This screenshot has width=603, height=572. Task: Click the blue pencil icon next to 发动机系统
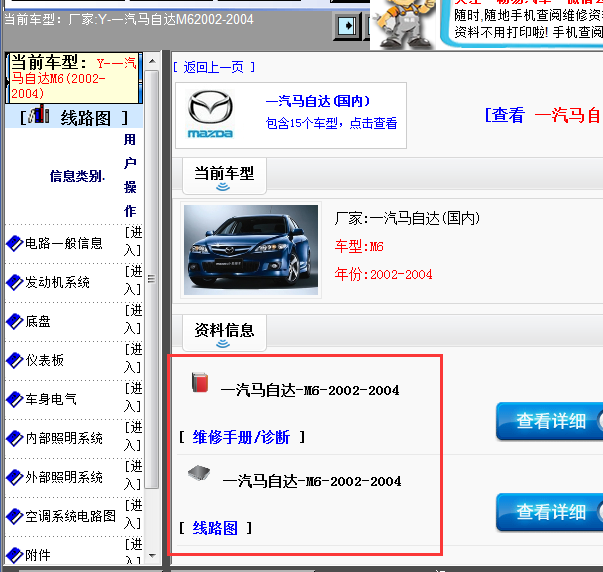click(15, 282)
